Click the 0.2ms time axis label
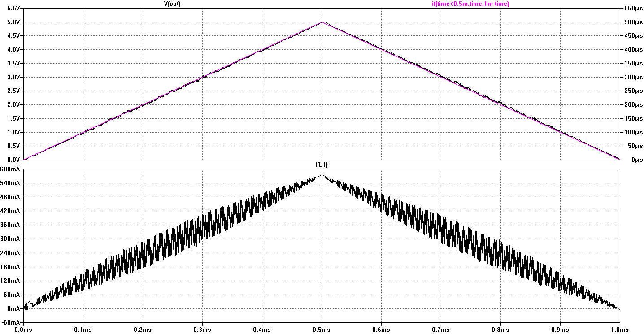Screen dimensions: 644x334 click(143, 330)
